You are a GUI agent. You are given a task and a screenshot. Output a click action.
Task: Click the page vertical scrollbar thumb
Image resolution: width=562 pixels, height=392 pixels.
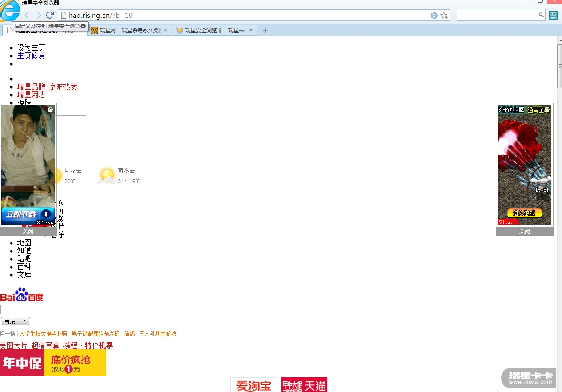[559, 67]
